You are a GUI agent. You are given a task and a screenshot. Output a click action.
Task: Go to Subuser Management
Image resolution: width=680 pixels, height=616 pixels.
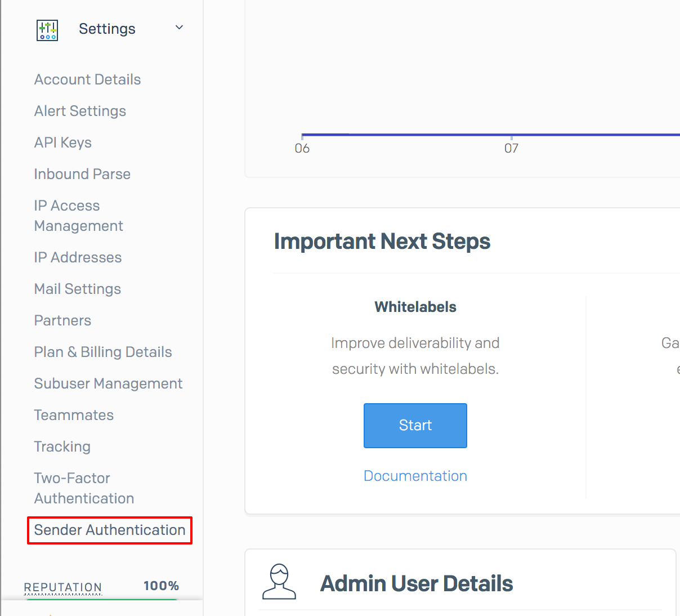pos(108,383)
